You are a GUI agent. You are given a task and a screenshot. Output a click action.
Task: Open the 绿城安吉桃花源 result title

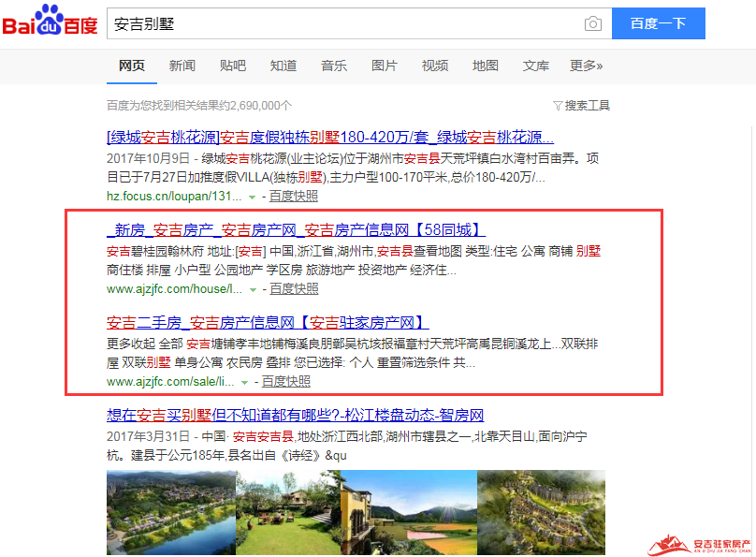(330, 138)
